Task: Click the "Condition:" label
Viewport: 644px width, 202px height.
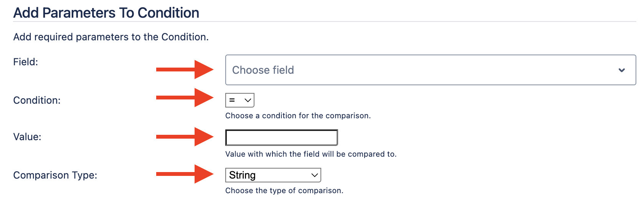Action: point(37,100)
